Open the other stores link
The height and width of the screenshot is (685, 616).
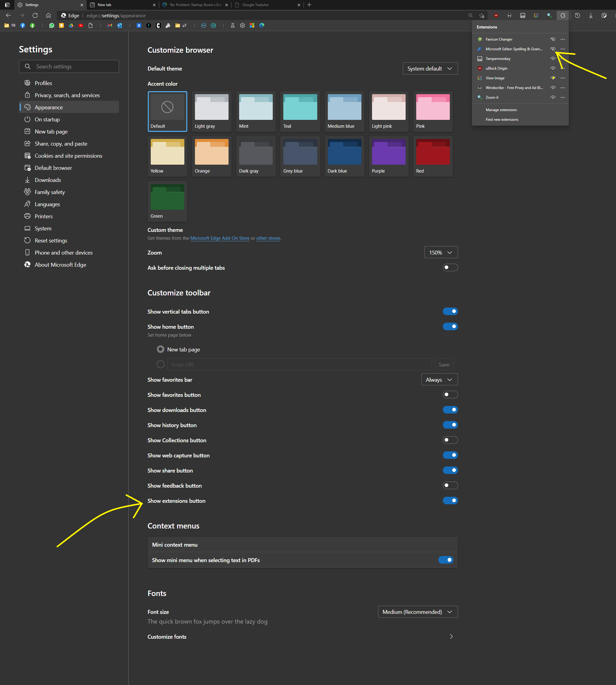pyautogui.click(x=268, y=238)
